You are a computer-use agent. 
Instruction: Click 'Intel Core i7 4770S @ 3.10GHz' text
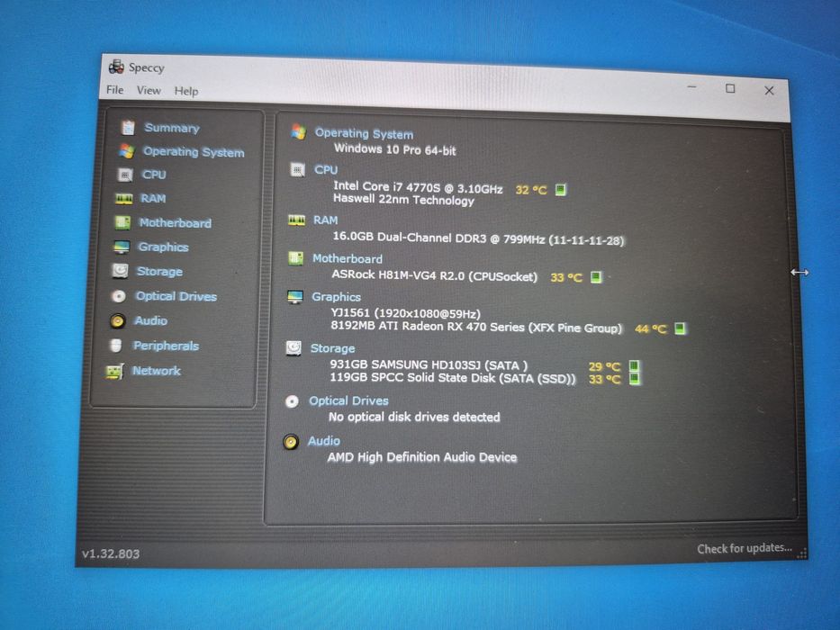[418, 187]
